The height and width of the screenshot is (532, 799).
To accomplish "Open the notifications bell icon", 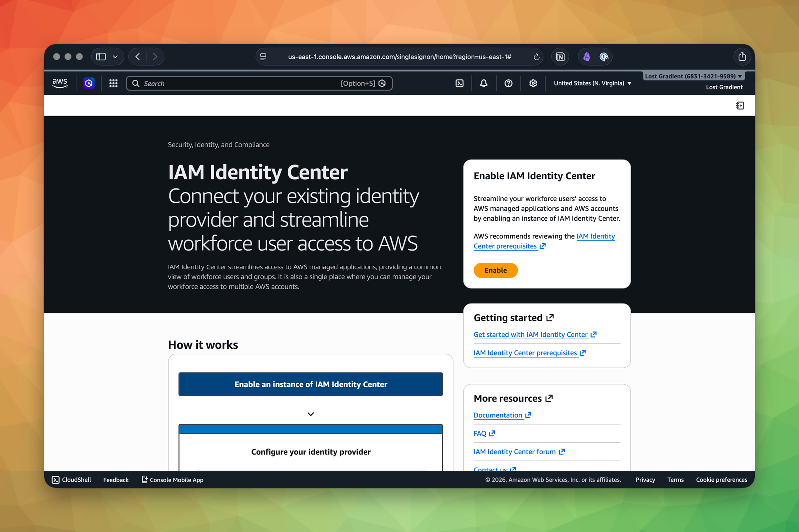I will 483,83.
